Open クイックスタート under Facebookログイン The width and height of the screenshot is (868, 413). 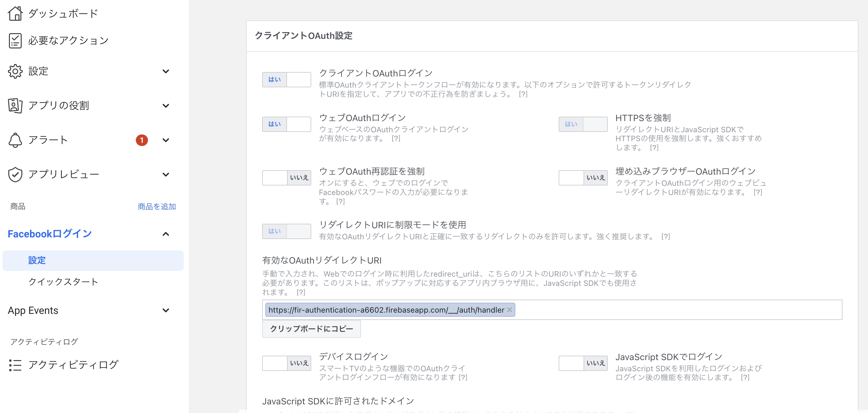pos(63,282)
